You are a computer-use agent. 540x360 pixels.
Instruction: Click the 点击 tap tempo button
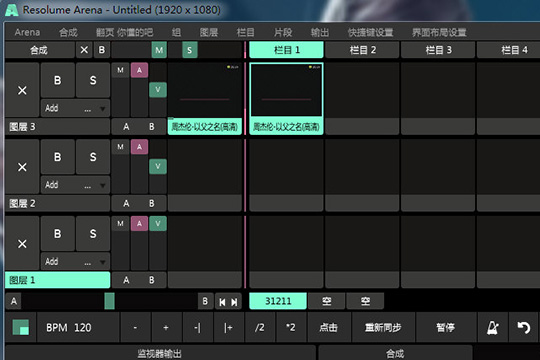(x=328, y=327)
